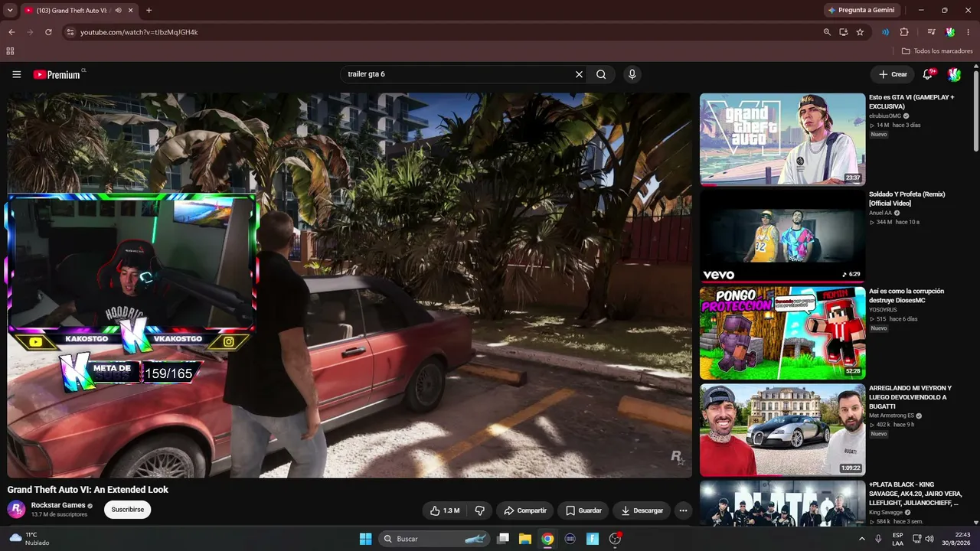Switch input language ESP LAA
Screen dimensions: 980x551
pos(897,539)
